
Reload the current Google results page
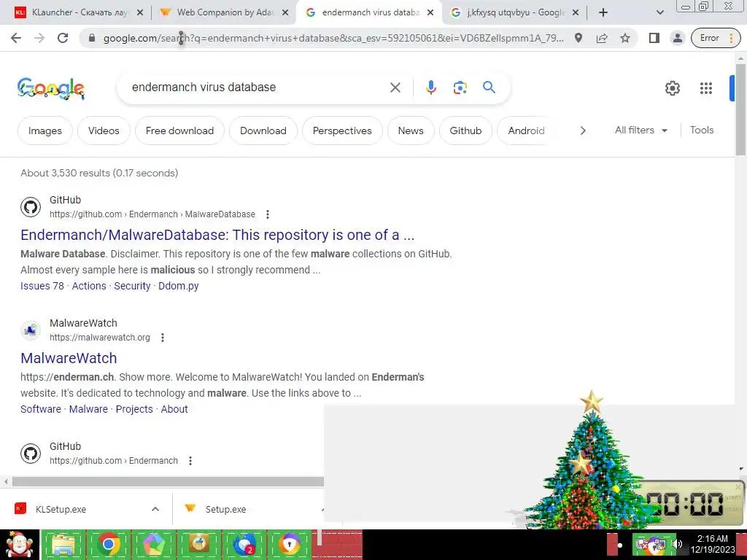point(63,38)
